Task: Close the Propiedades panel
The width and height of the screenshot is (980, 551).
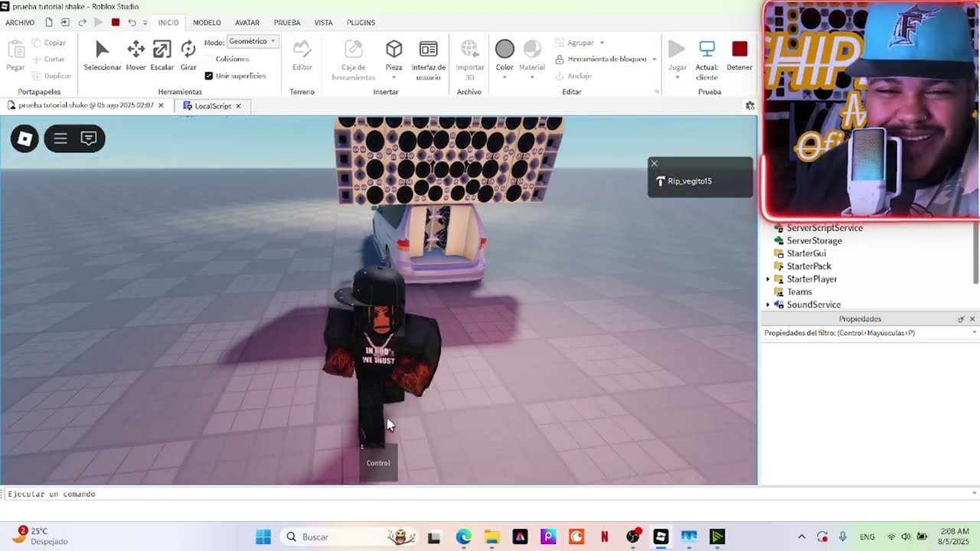Action: (x=972, y=319)
